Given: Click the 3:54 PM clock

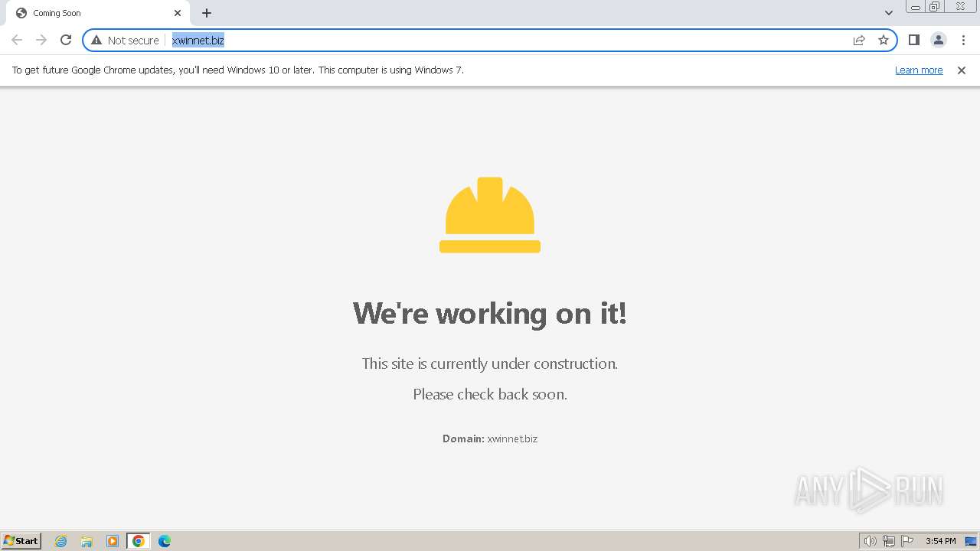Looking at the screenshot, I should (x=940, y=541).
